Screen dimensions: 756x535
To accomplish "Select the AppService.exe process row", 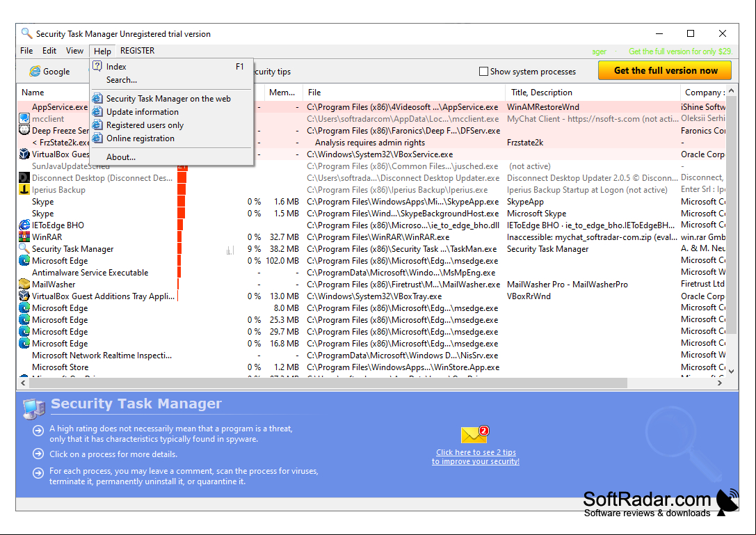I will pos(371,107).
